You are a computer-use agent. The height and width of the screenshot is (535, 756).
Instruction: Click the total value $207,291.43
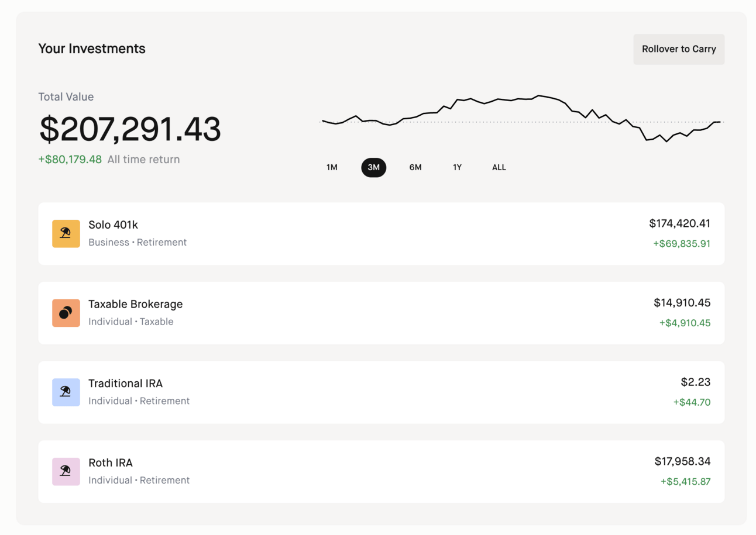tap(130, 129)
